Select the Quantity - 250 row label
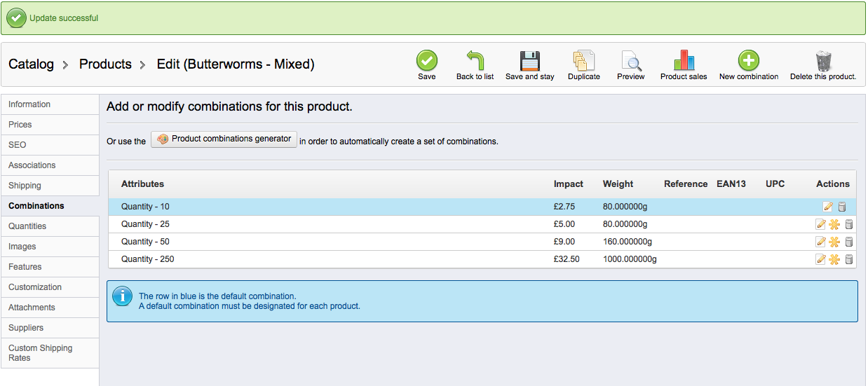Image resolution: width=868 pixels, height=386 pixels. [x=147, y=259]
